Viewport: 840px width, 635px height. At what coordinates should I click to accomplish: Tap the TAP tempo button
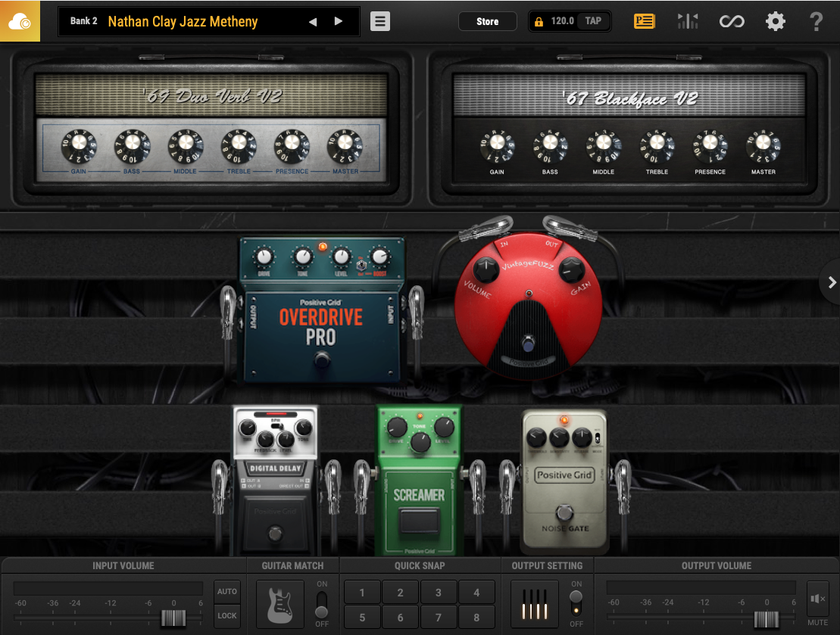(593, 21)
